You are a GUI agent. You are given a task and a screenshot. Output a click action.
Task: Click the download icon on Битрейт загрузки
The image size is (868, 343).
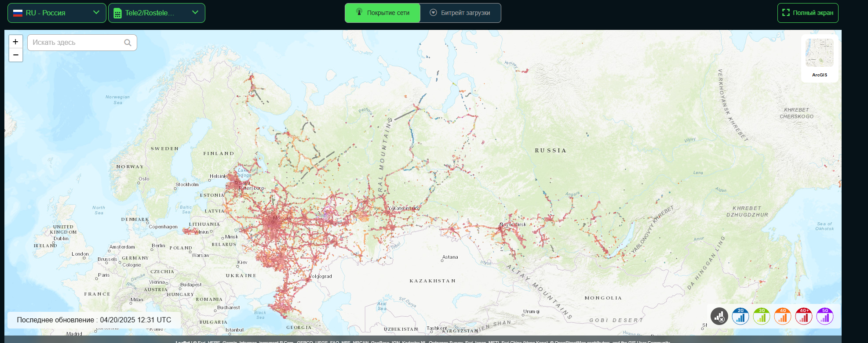pos(433,13)
